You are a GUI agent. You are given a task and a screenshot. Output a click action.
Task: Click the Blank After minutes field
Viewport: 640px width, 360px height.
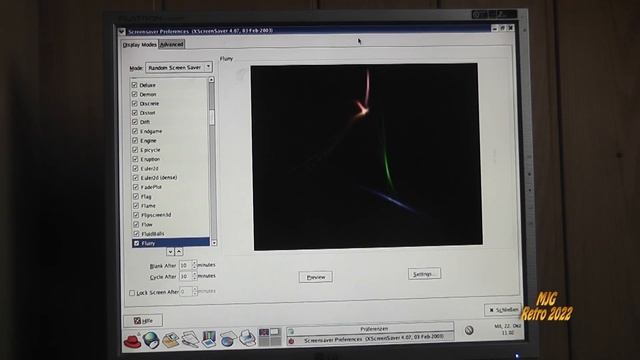pos(185,265)
